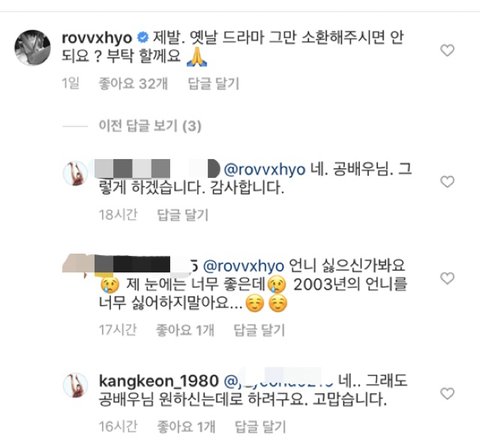Viewport: 480px width, 442px height.
Task: Like the '네. 공배우님' reply heart
Action: [447, 182]
